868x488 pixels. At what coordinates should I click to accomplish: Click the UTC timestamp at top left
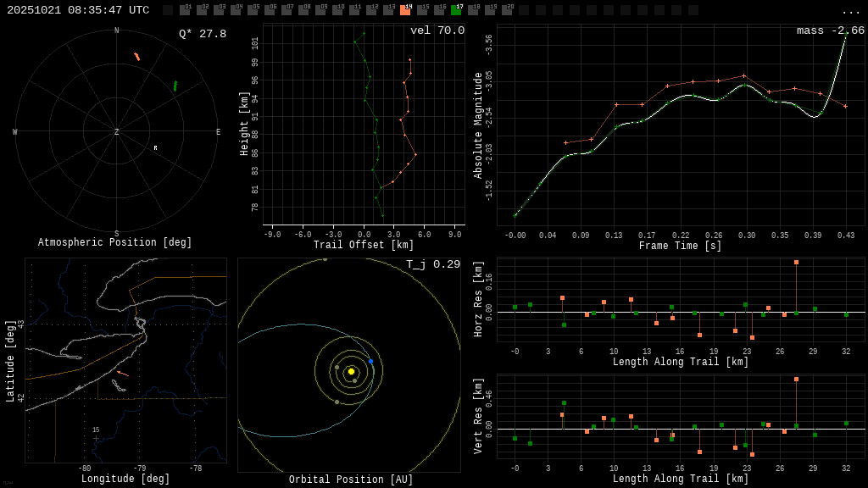coord(78,10)
